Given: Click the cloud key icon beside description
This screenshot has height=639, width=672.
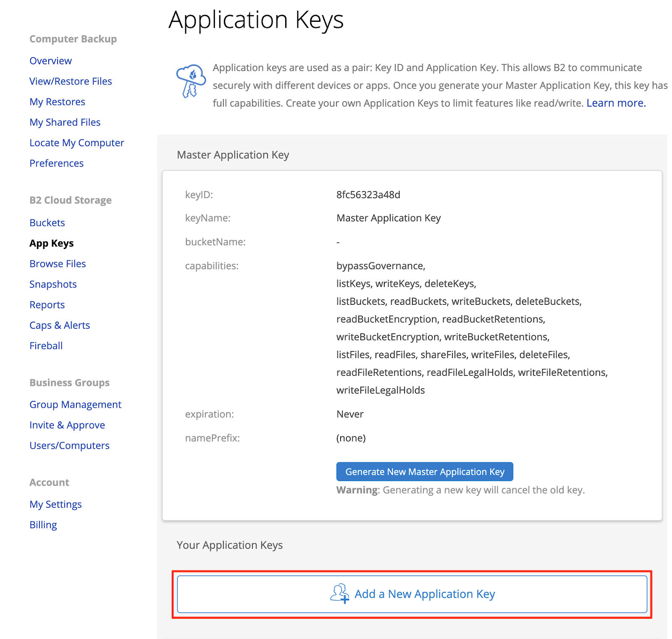Looking at the screenshot, I should click(x=191, y=81).
